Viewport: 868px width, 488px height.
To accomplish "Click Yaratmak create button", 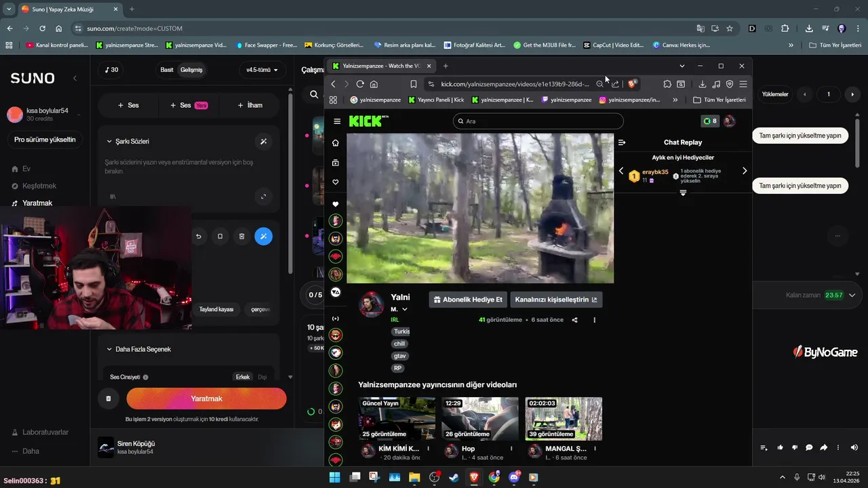I will (x=206, y=399).
